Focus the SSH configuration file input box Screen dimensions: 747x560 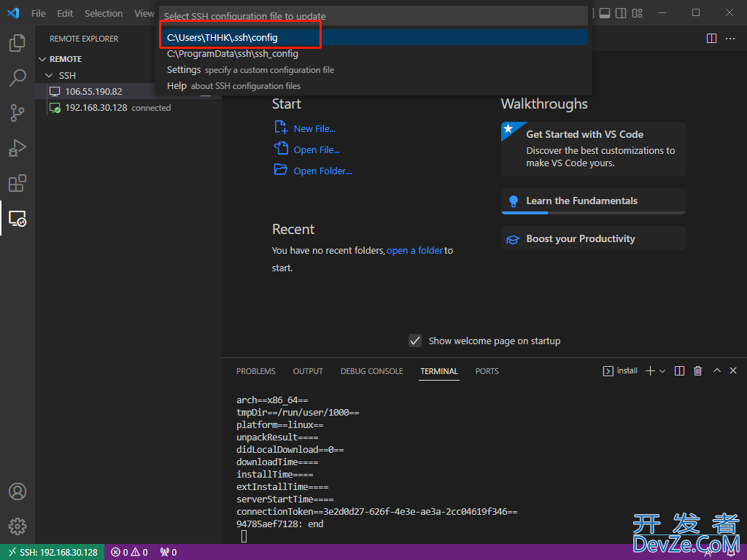[373, 16]
